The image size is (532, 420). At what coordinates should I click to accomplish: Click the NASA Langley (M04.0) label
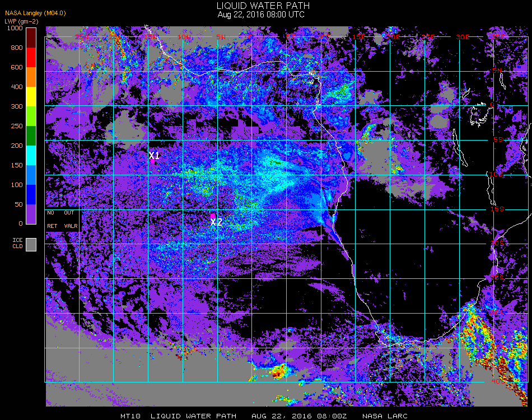click(35, 13)
